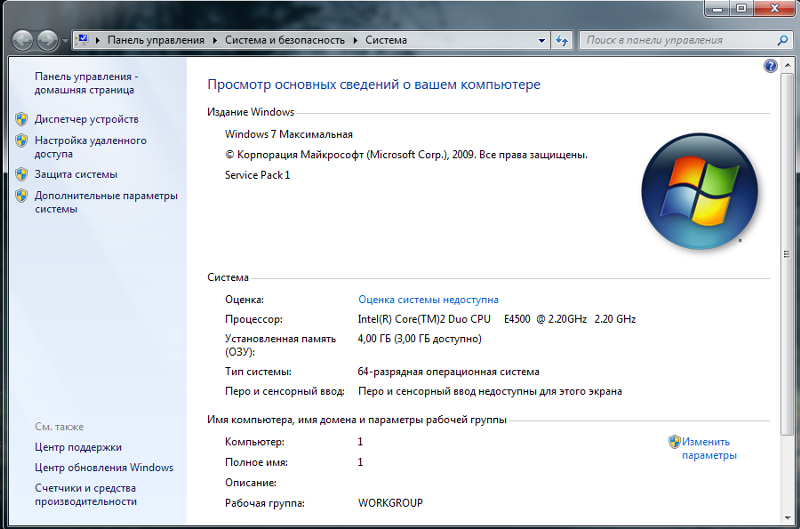Open Панель управления breadcrumb
This screenshot has height=529, width=800.
(x=156, y=40)
